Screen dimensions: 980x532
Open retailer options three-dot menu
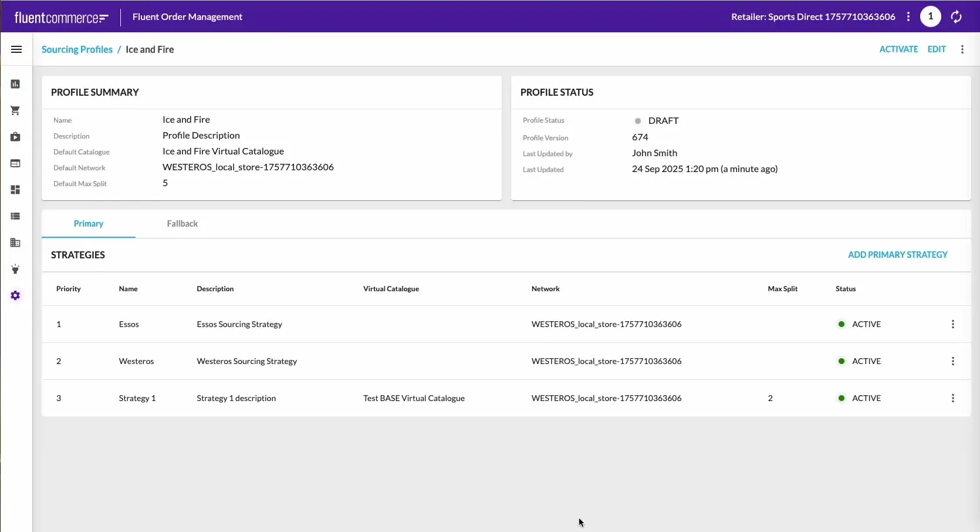coord(908,16)
